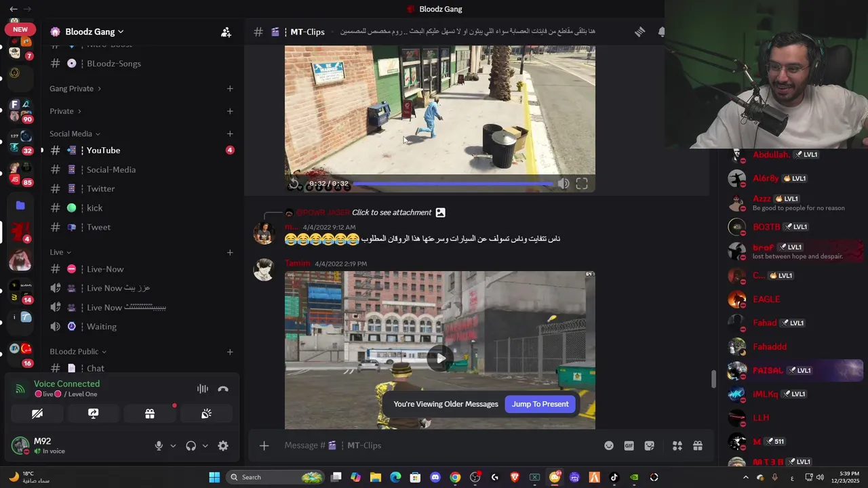This screenshot has height=488, width=868.
Task: Play Tamim's video clip
Action: 440,359
